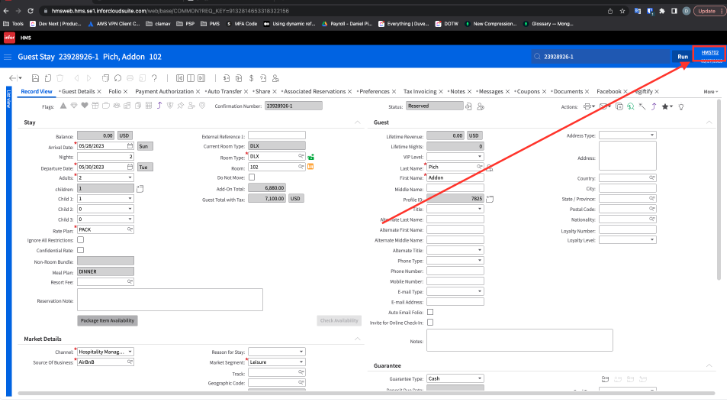Click lookup icon in Rate Plan field
This screenshot has width=727, height=400.
point(130,229)
